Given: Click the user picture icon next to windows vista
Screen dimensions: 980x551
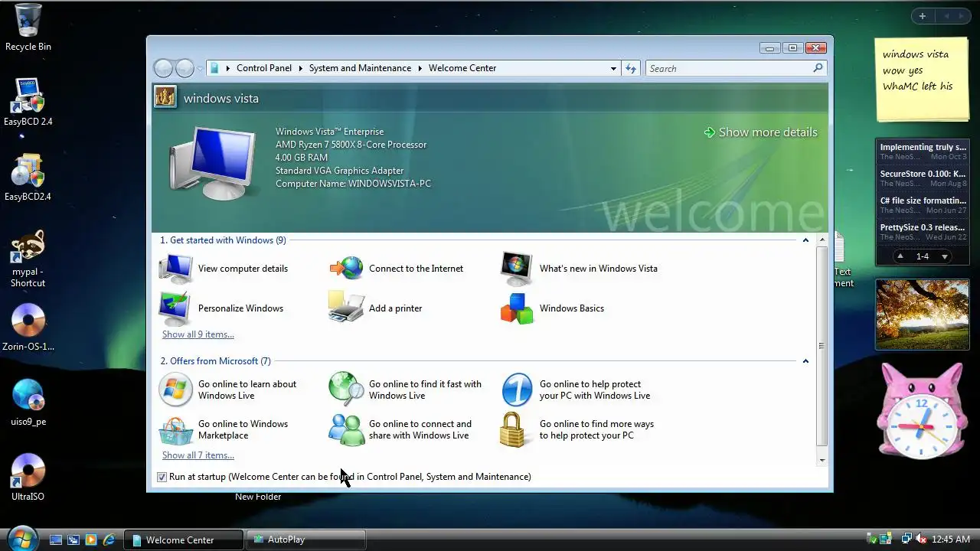Looking at the screenshot, I should pos(165,97).
